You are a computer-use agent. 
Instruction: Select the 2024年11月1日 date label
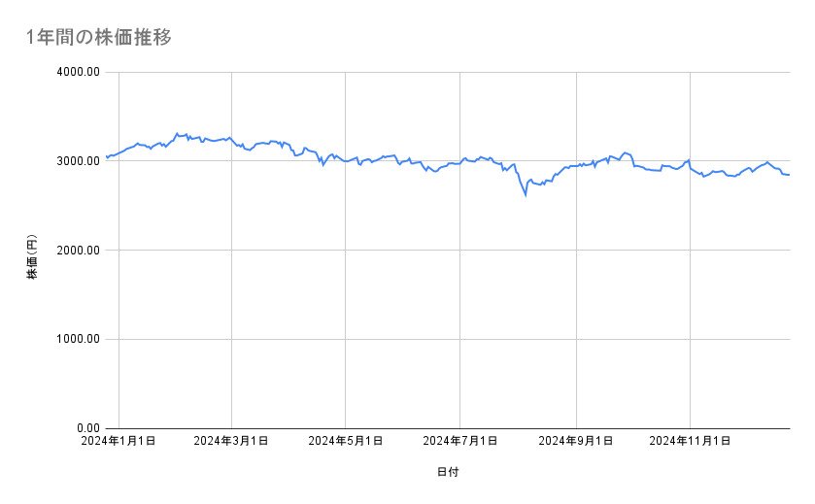pos(690,441)
